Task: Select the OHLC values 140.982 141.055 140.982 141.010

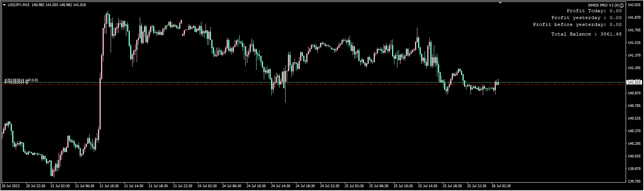Action: pos(59,5)
